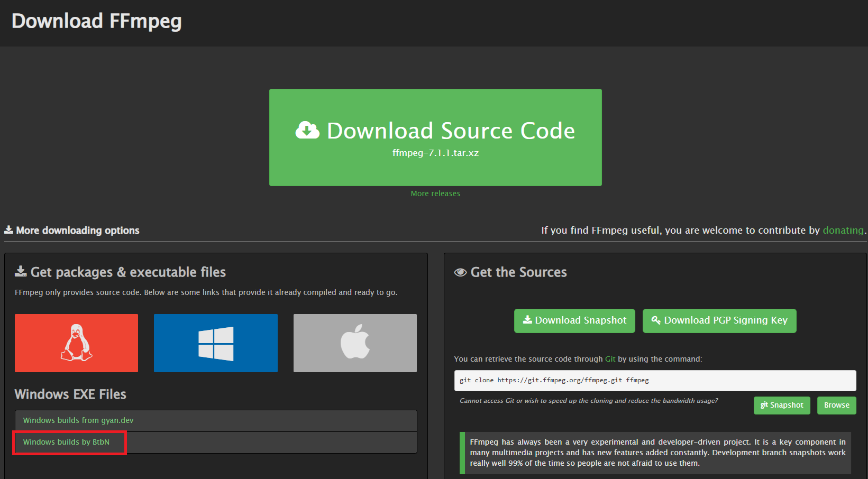Image resolution: width=868 pixels, height=479 pixels.
Task: Click the ffmpeg-7.1.1.tar.xz filename text
Action: (x=435, y=153)
